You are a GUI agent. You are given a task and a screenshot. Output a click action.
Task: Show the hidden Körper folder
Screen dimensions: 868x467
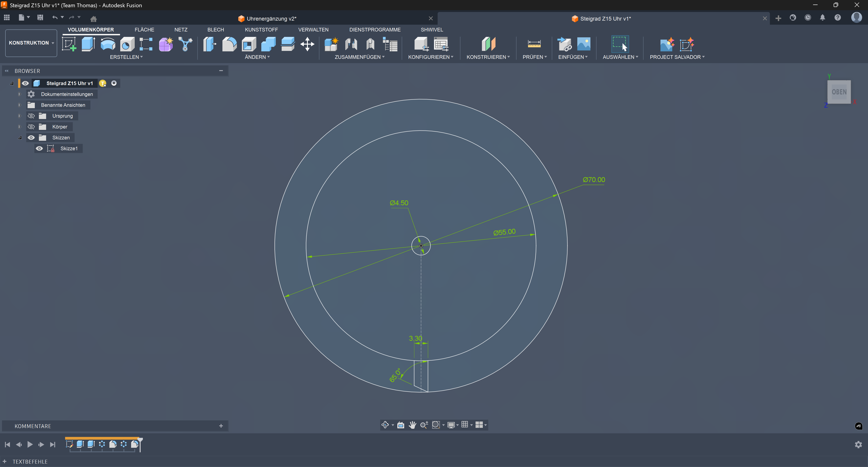pos(31,127)
